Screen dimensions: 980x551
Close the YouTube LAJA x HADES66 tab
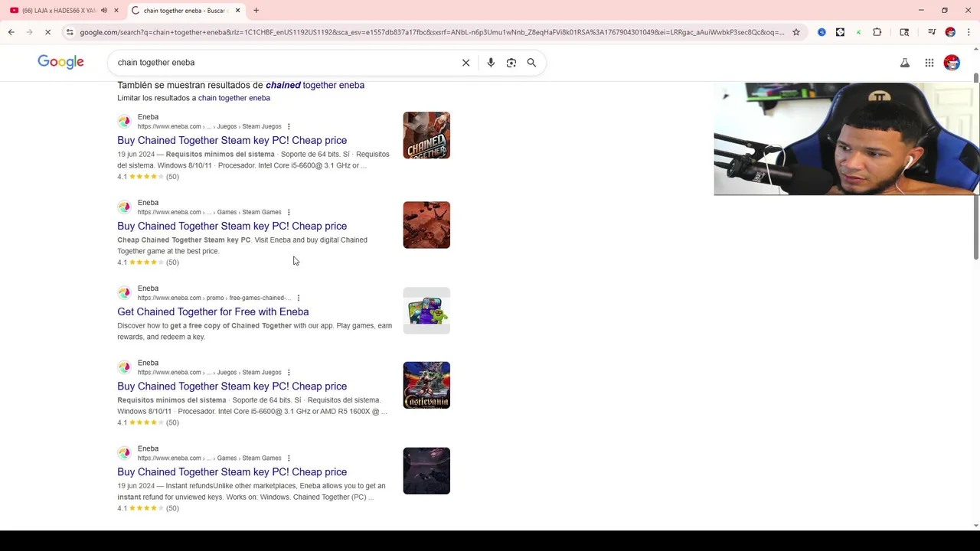(x=116, y=10)
